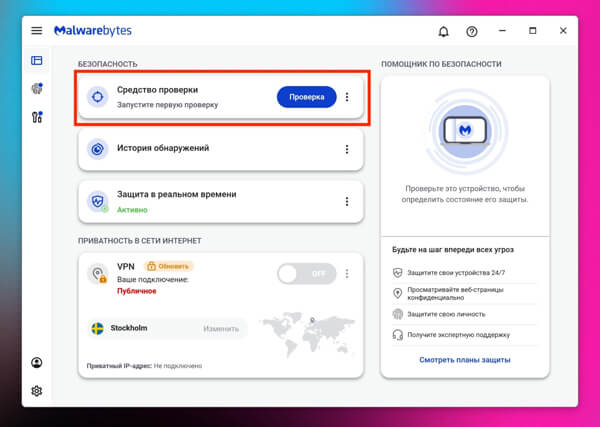
Task: Click 'Будьте на шаг впереди всех угроз' heading
Action: pyautogui.click(x=453, y=249)
